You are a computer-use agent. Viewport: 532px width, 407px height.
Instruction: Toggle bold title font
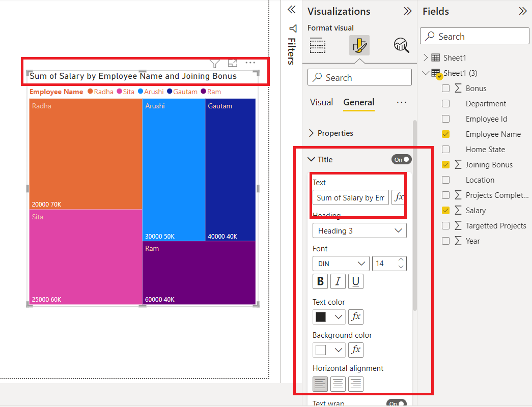pyautogui.click(x=320, y=281)
